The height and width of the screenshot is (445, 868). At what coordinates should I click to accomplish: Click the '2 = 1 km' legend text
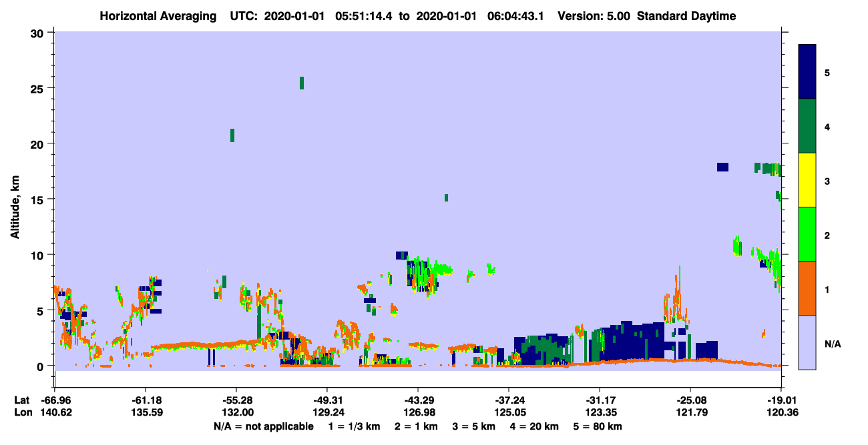click(417, 426)
